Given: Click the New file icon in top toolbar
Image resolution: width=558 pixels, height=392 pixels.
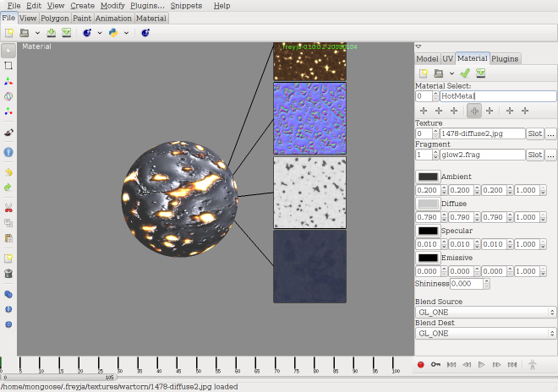Looking at the screenshot, I should 9,33.
